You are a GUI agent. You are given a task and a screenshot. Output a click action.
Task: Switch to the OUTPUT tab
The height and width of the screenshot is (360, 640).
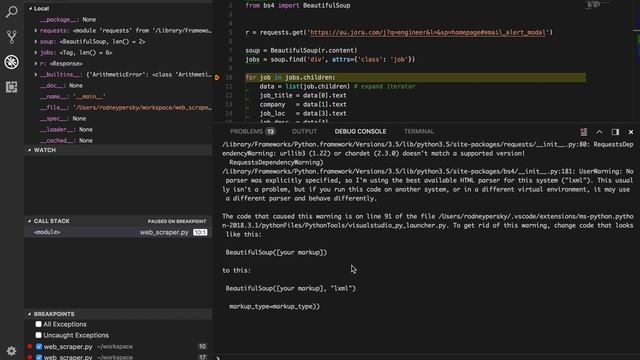304,131
